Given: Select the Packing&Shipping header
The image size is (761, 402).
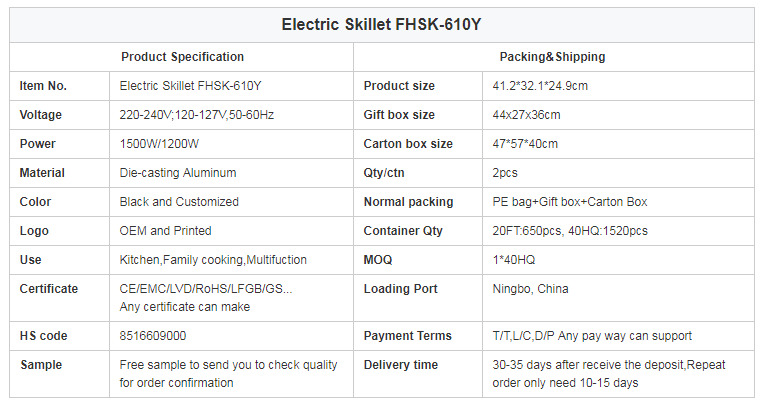Looking at the screenshot, I should [552, 57].
